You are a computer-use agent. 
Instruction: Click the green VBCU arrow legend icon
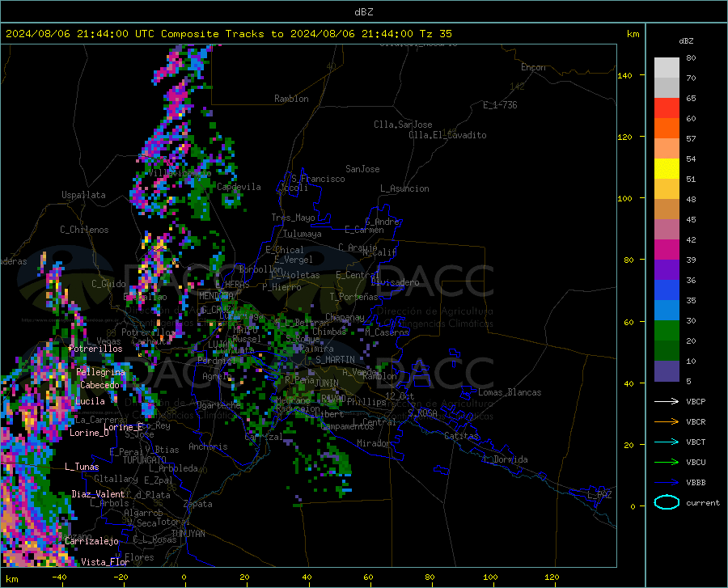667,462
